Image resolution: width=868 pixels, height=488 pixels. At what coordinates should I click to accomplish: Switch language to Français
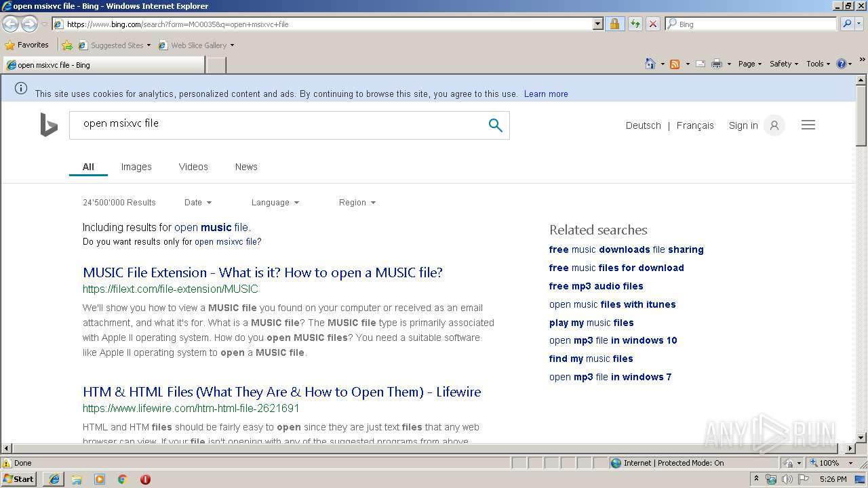pos(695,125)
